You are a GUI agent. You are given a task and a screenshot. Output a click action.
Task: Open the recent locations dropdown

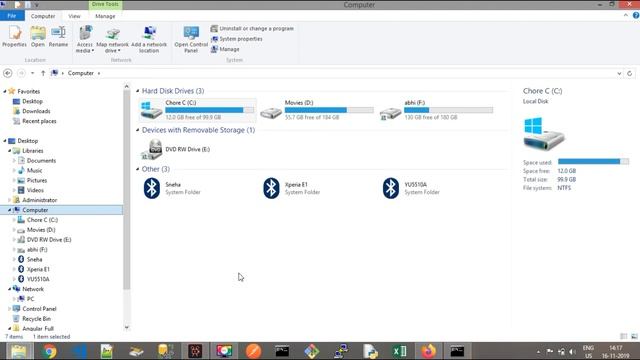click(x=32, y=73)
